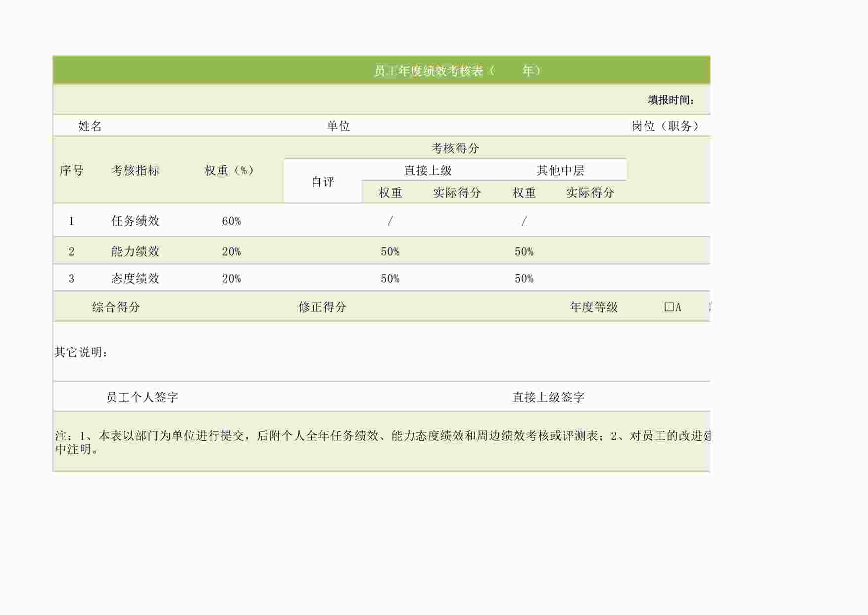The height and width of the screenshot is (615, 868).
Task: Select the 能力绩效 cell
Action: click(135, 252)
